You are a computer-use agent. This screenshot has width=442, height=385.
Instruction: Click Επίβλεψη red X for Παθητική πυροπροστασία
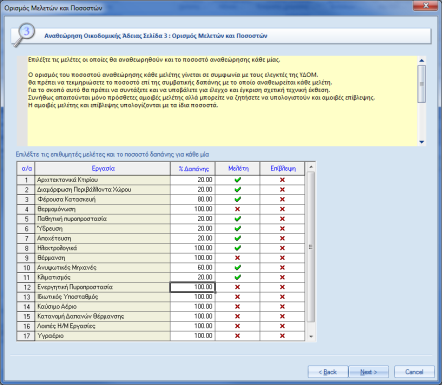(x=282, y=219)
